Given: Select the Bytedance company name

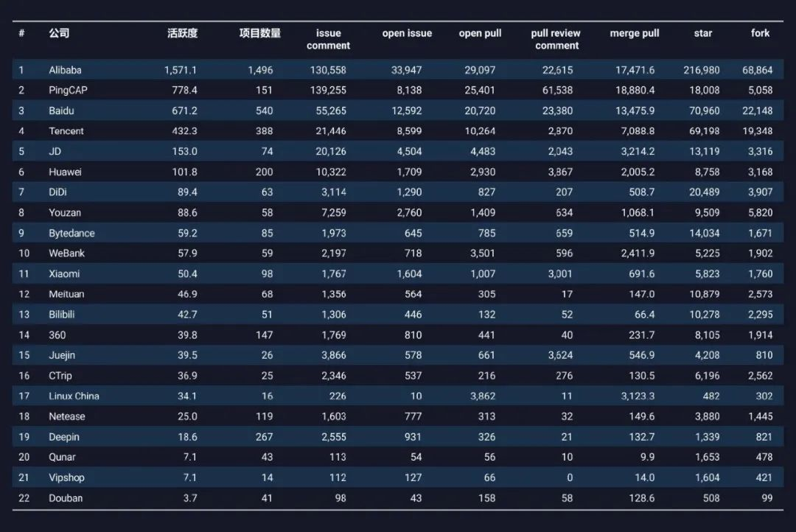Looking at the screenshot, I should pos(71,233).
